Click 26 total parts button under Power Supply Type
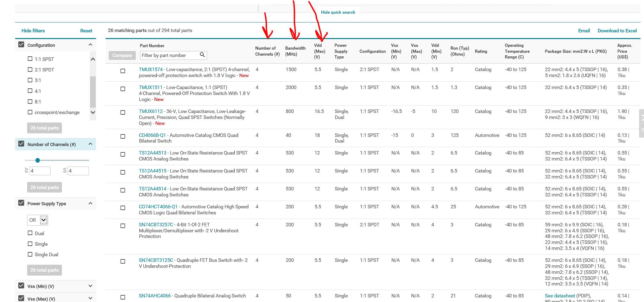 [44, 270]
